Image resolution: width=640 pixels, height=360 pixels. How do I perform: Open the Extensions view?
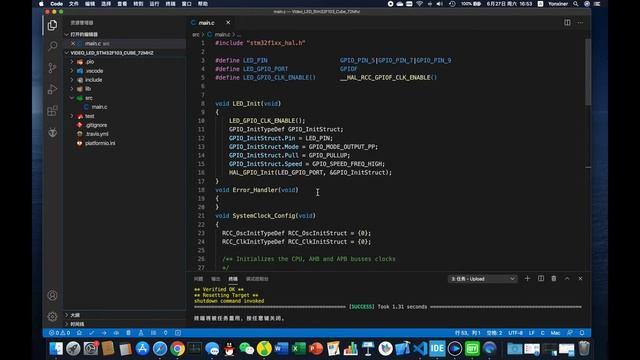[x=52, y=111]
